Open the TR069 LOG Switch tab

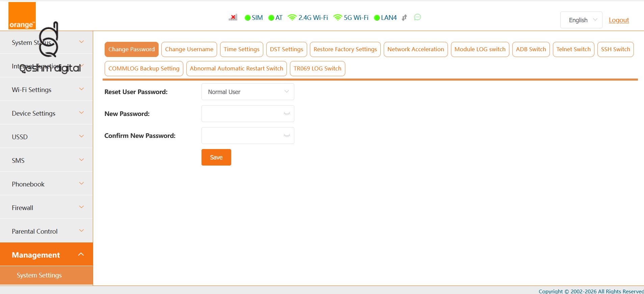[318, 68]
